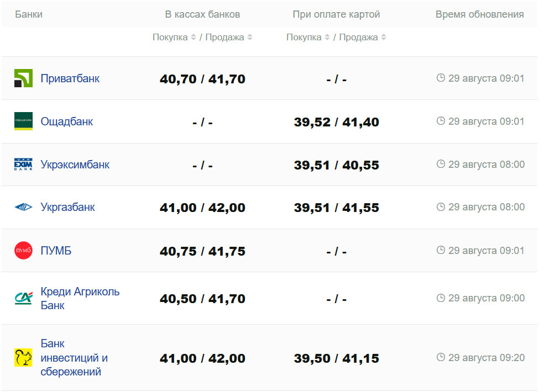This screenshot has height=392, width=555.
Task: Click the yellow squirrel bank logo
Action: coord(23,358)
